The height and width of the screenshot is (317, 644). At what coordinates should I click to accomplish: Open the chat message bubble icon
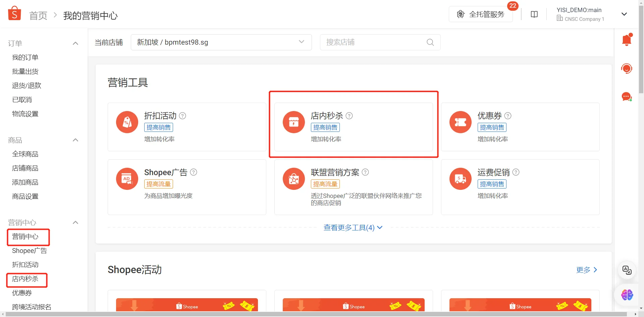click(627, 97)
